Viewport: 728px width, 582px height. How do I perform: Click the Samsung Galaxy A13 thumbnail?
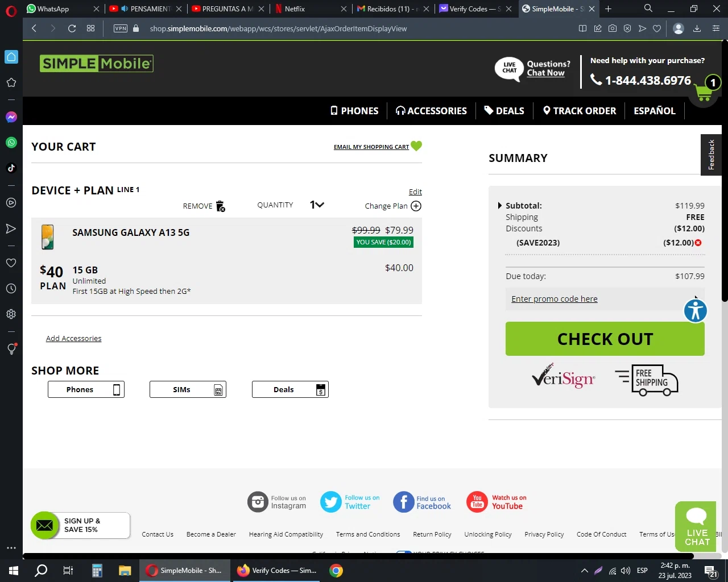click(48, 237)
